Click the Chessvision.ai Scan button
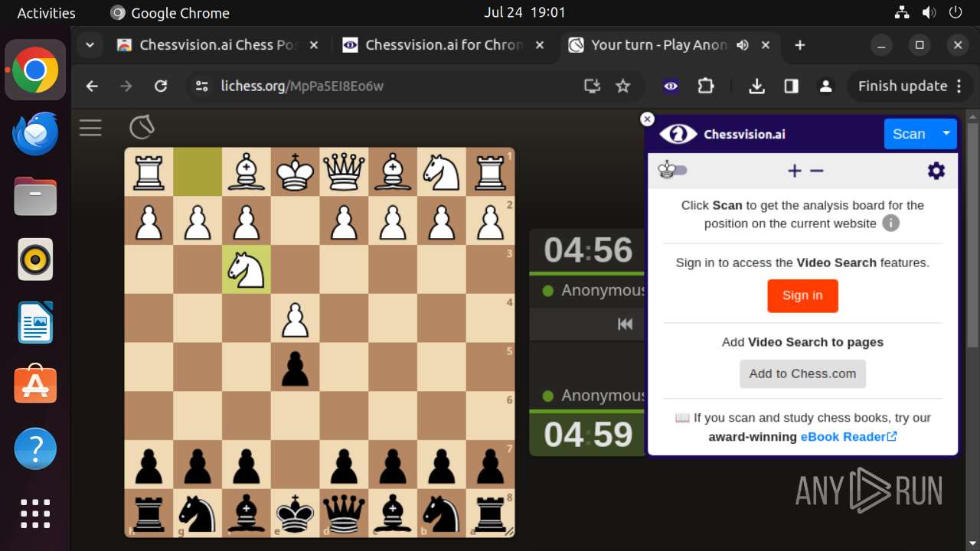Viewport: 980px width, 551px height. 909,134
